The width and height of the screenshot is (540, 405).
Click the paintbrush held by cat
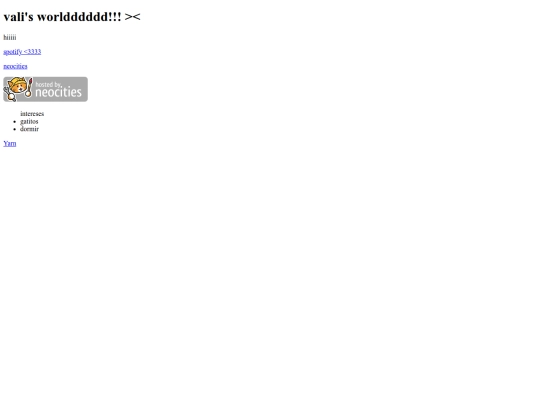29,87
